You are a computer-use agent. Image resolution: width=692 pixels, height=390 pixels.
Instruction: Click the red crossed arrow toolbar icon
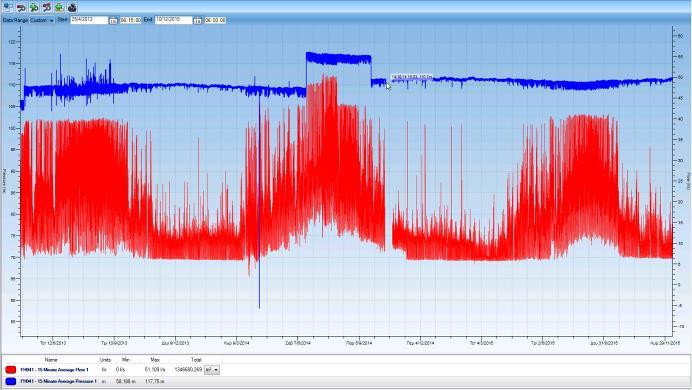(x=46, y=7)
